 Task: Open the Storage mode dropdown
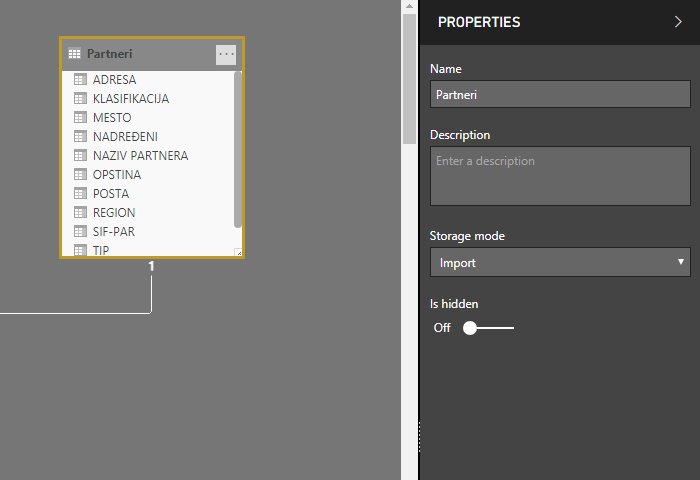tap(560, 263)
